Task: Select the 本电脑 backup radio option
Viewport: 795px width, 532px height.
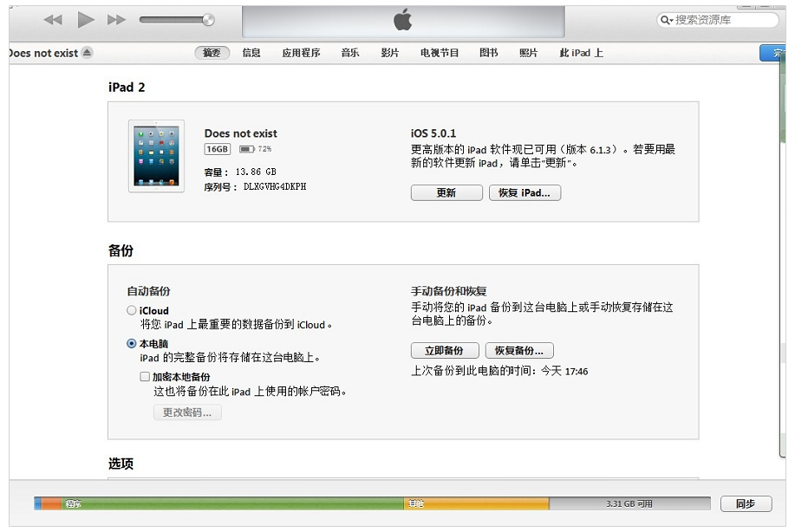Action: (x=131, y=343)
